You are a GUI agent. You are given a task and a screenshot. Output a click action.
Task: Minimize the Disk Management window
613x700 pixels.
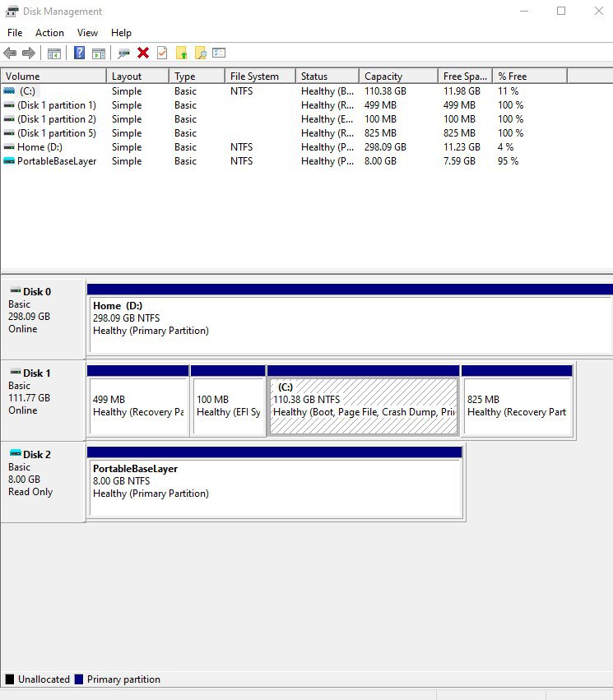524,12
